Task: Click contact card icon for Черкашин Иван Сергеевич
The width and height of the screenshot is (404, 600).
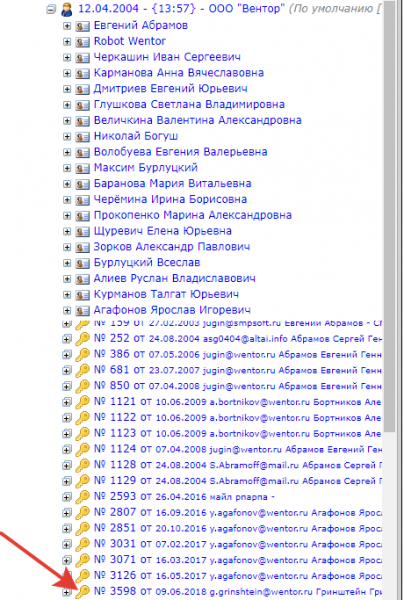Action: [82, 58]
